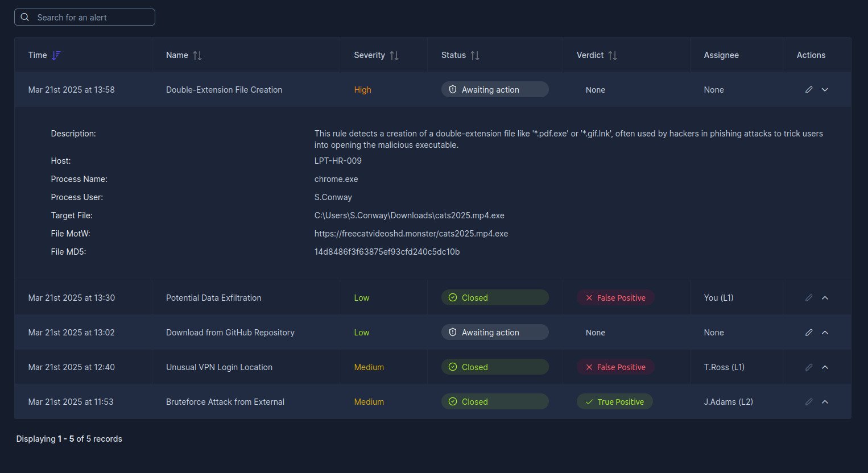The width and height of the screenshot is (868, 473).
Task: Sort alerts by Name column icon
Action: (x=197, y=55)
